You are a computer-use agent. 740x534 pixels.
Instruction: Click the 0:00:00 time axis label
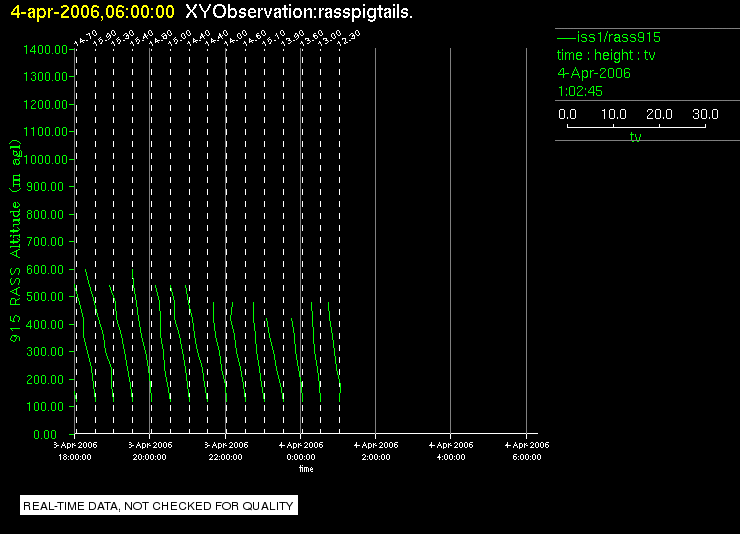point(301,457)
